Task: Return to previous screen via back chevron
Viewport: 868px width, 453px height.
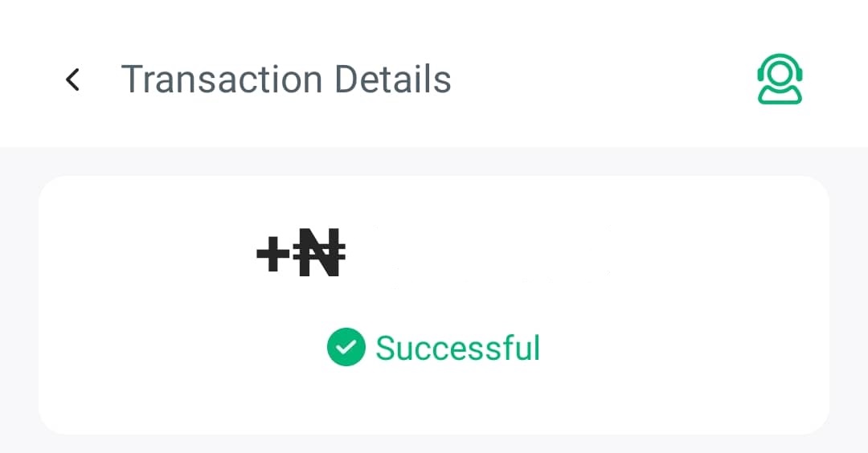Action: pyautogui.click(x=72, y=80)
